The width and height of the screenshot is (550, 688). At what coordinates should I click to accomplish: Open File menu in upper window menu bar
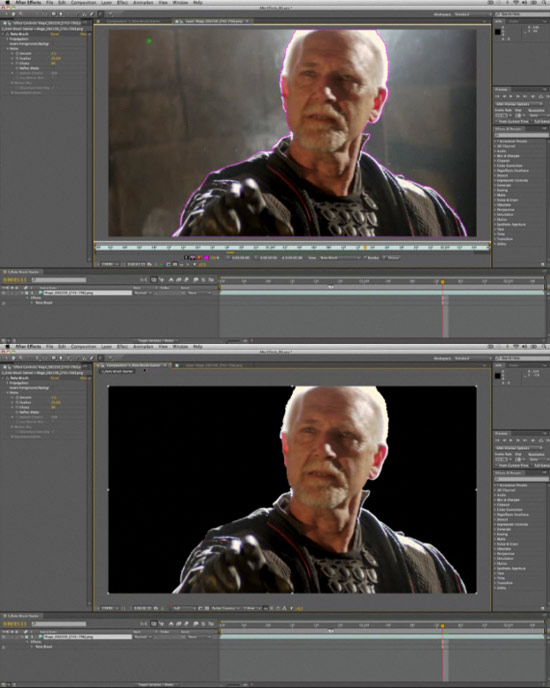click(x=50, y=3)
